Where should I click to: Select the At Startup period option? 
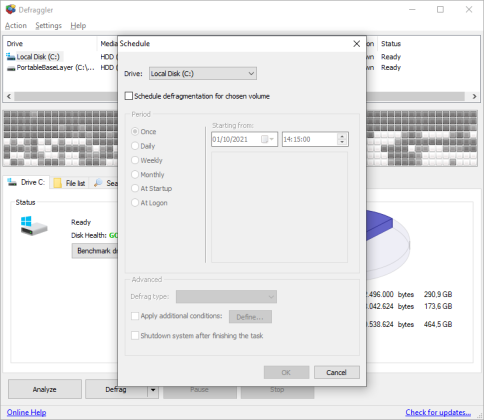135,188
